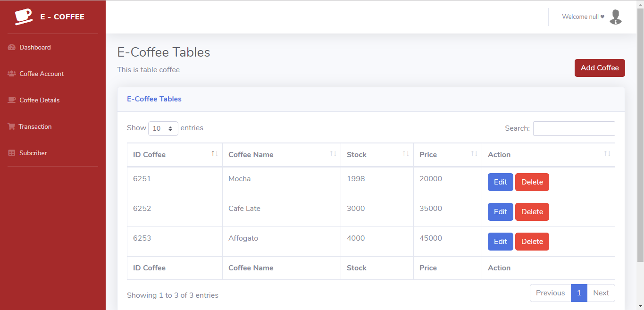644x310 pixels.
Task: Click the sort icon on the Action column
Action: pos(607,154)
